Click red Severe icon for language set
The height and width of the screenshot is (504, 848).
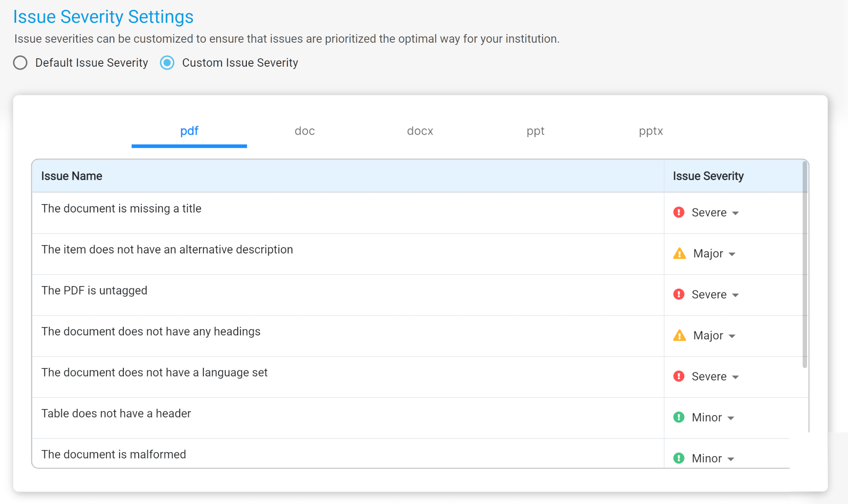(679, 376)
